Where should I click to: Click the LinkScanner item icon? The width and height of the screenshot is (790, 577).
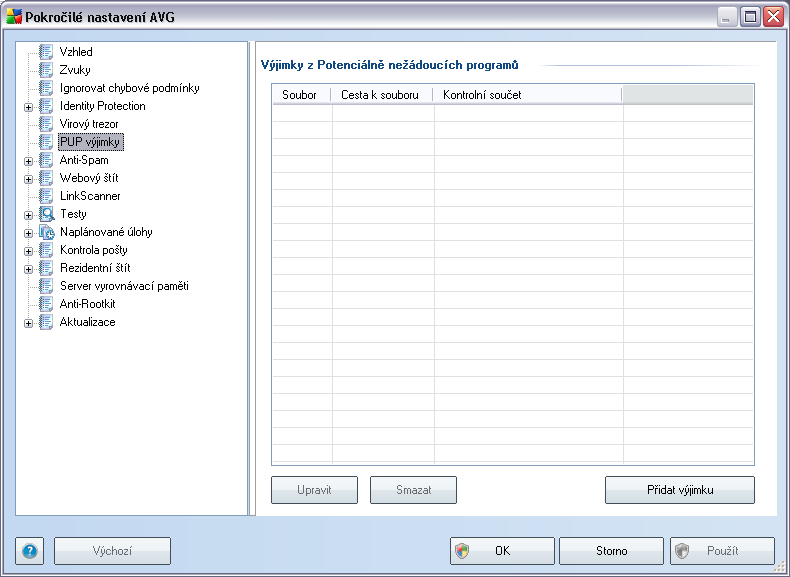(x=46, y=196)
